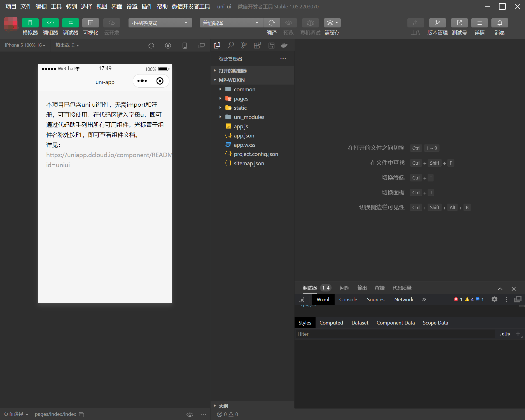Open the source control branch icon
This screenshot has width=525, height=420.
(x=244, y=45)
